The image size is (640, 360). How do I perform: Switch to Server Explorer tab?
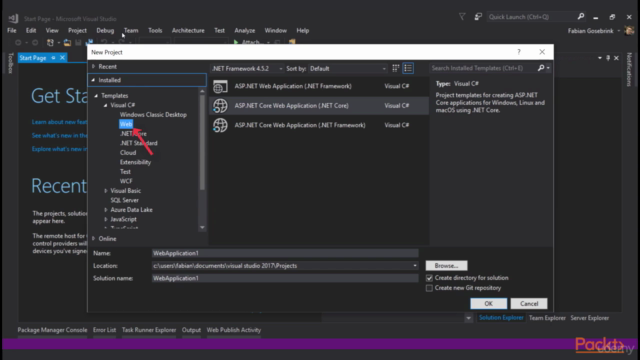(590, 318)
